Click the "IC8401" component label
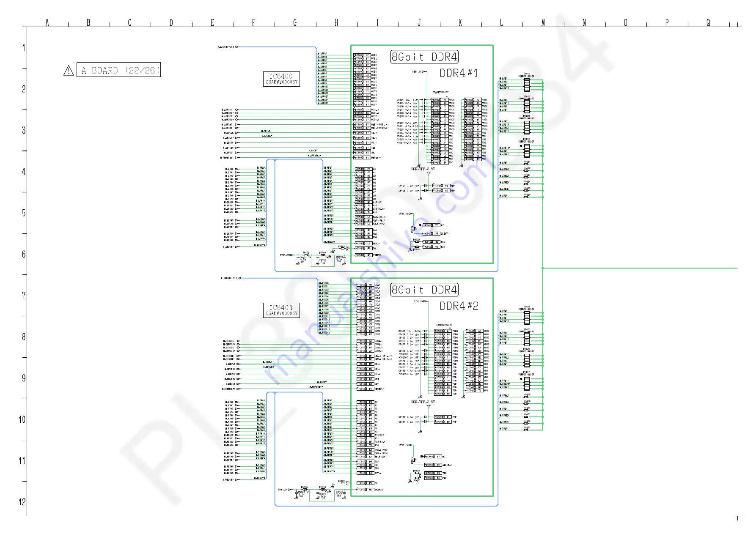 pyautogui.click(x=281, y=307)
